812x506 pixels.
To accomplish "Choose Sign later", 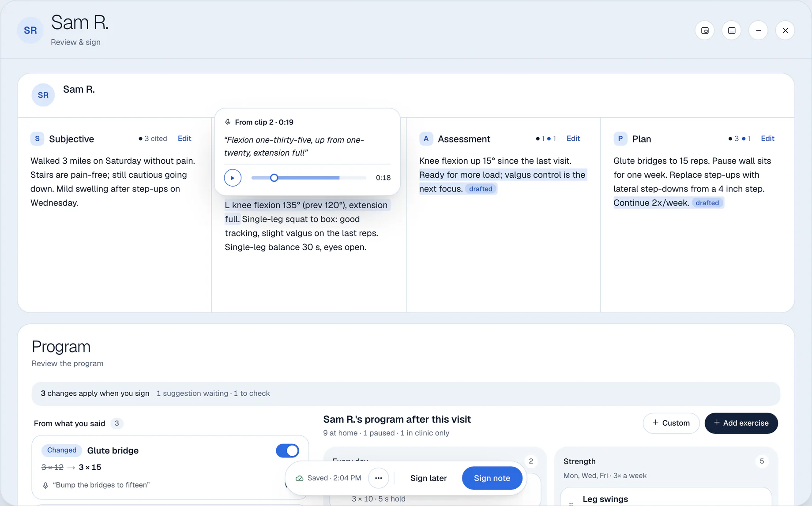I will (428, 478).
